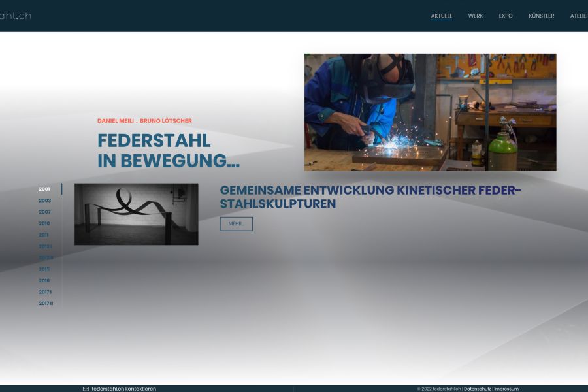588x392 pixels.
Task: Open the black-and-white sculpture thumbnail
Action: (137, 214)
